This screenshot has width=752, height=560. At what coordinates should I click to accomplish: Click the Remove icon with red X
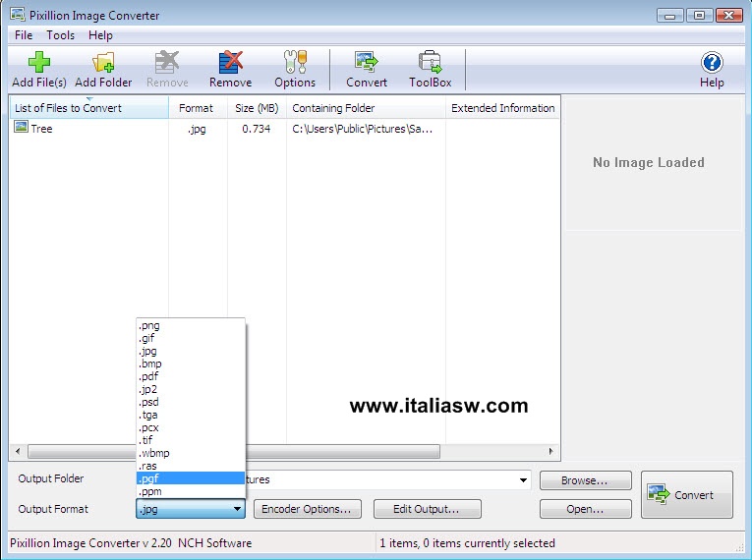pos(231,63)
